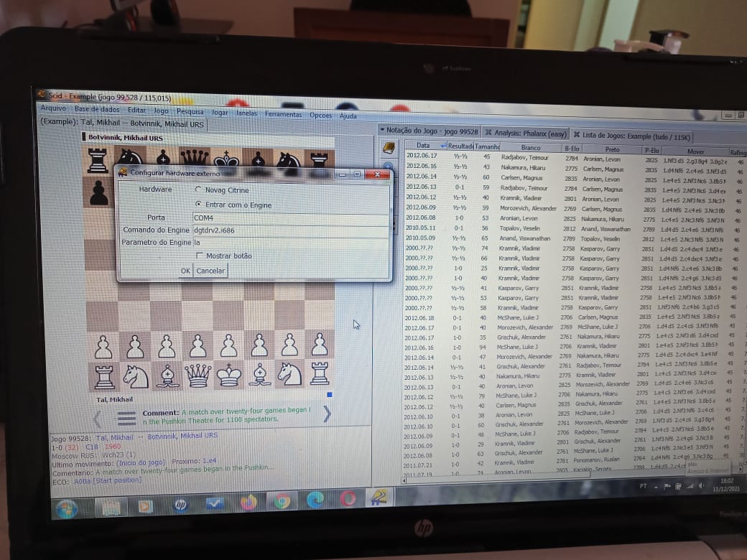Click the ECO 'A00a [Start position]' link
Image resolution: width=747 pixels, height=560 pixels.
click(108, 480)
